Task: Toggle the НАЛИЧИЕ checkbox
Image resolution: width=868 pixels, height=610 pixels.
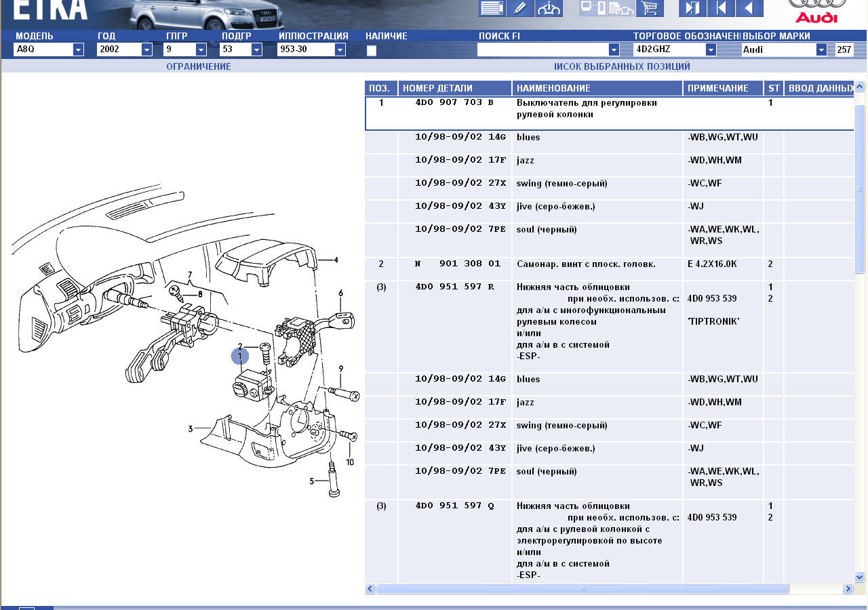Action: (372, 50)
